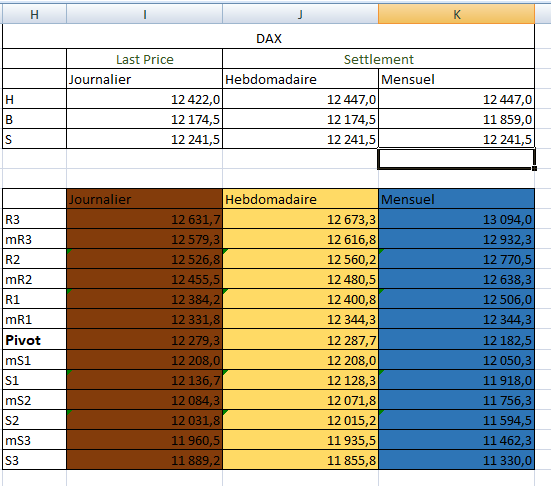Click cell with value 12 015,2
Viewport: 551px width, 486px height.
pos(300,420)
